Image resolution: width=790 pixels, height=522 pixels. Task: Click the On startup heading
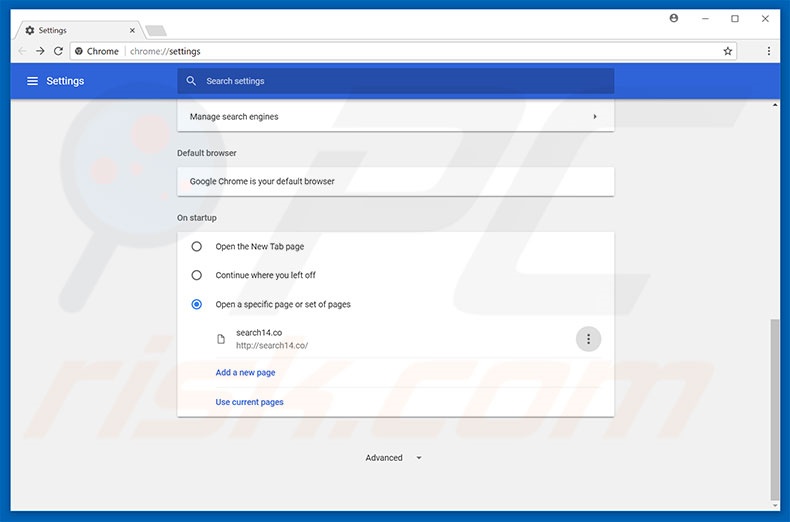pyautogui.click(x=196, y=218)
